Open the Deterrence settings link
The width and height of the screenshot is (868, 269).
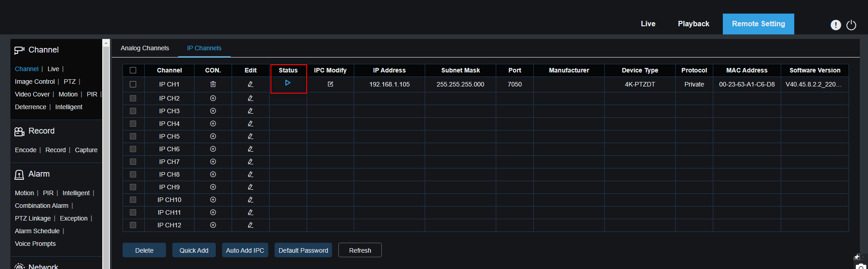coord(30,107)
